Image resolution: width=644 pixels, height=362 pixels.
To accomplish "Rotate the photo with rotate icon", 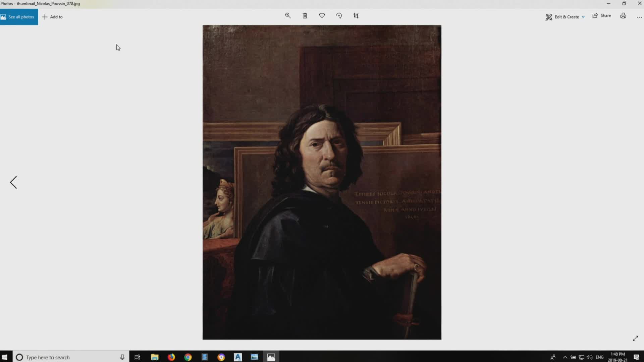I will (x=339, y=16).
